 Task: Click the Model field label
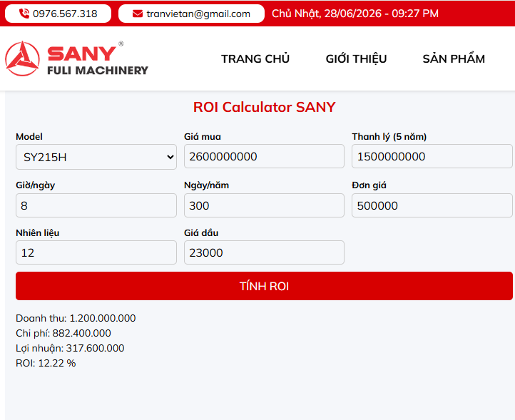click(29, 137)
